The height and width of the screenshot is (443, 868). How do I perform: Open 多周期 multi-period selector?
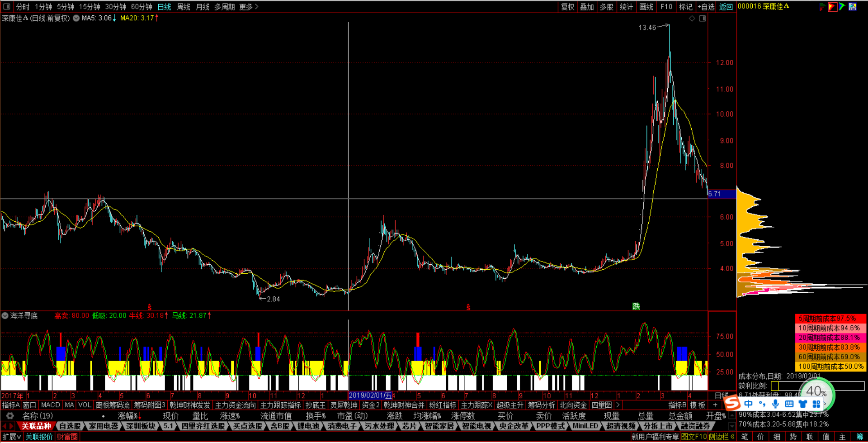coord(224,7)
